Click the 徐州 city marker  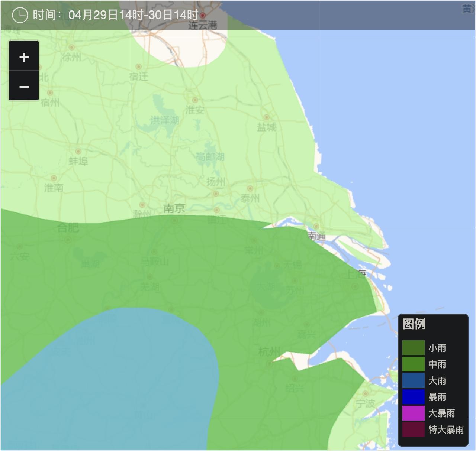(71, 47)
